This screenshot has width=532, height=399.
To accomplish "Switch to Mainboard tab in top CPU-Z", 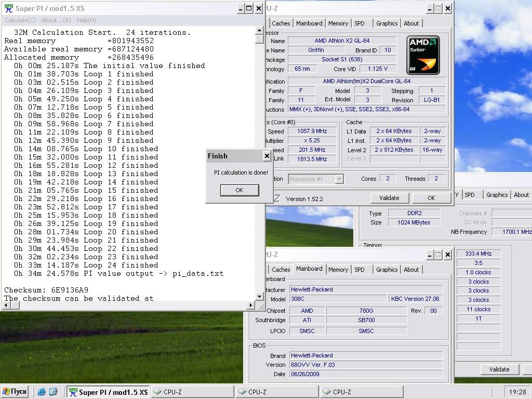I will (309, 23).
